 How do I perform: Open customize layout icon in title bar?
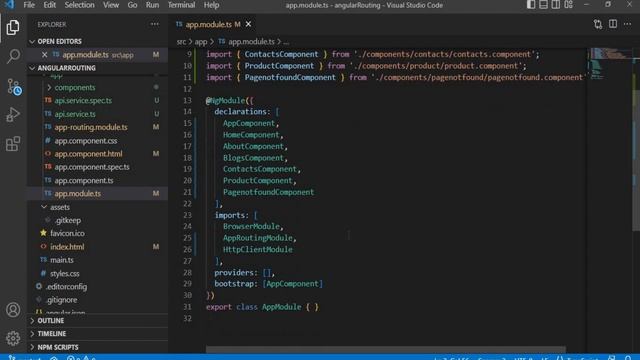click(x=569, y=5)
